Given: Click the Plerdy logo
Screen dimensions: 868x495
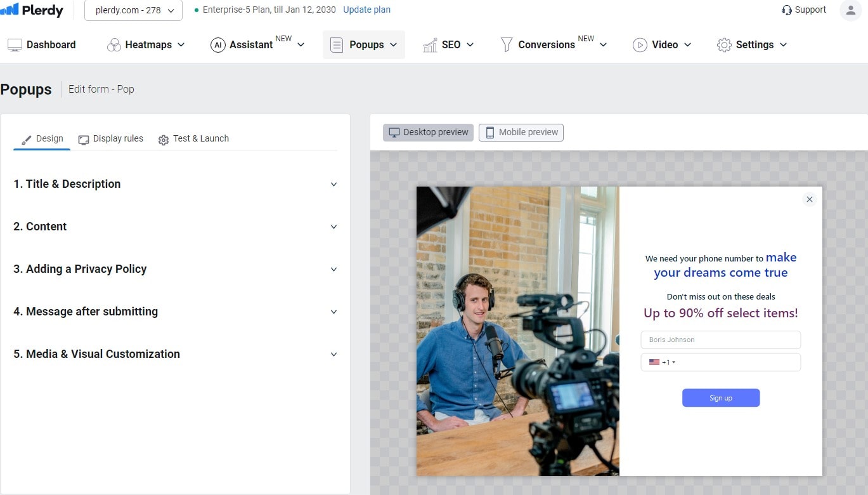Looking at the screenshot, I should tap(32, 10).
